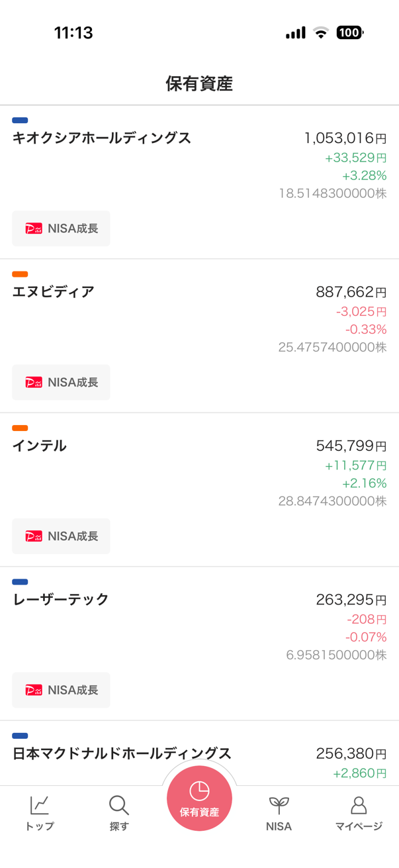399x868 pixels.
Task: Open エヌビディア stock holding
Action: tap(199, 336)
